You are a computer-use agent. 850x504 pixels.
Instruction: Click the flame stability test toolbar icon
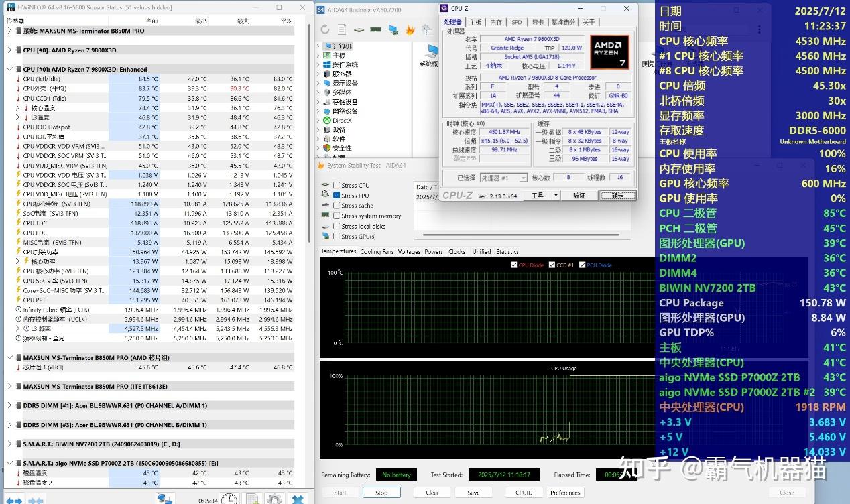[x=410, y=29]
